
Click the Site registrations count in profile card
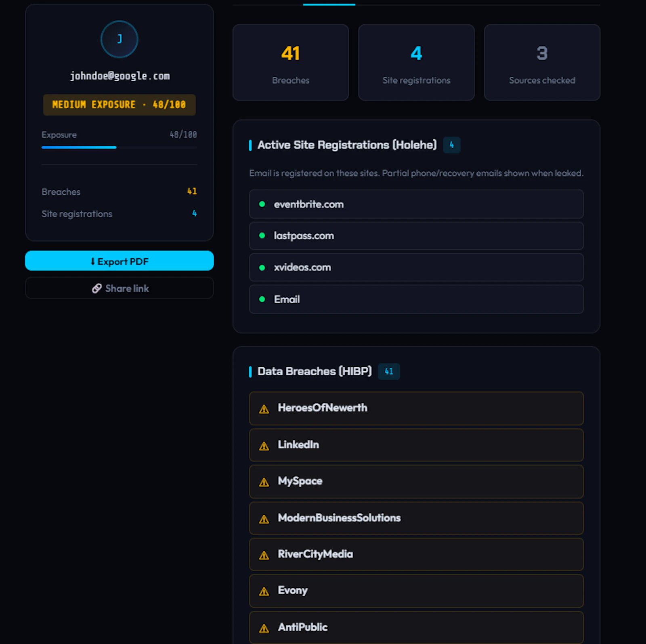[195, 213]
